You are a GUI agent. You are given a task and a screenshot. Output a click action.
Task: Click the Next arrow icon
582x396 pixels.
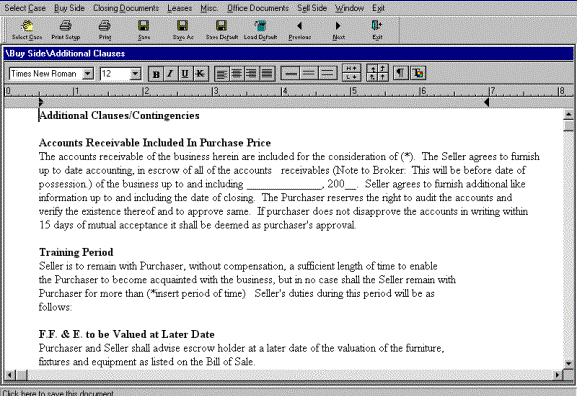click(x=339, y=29)
